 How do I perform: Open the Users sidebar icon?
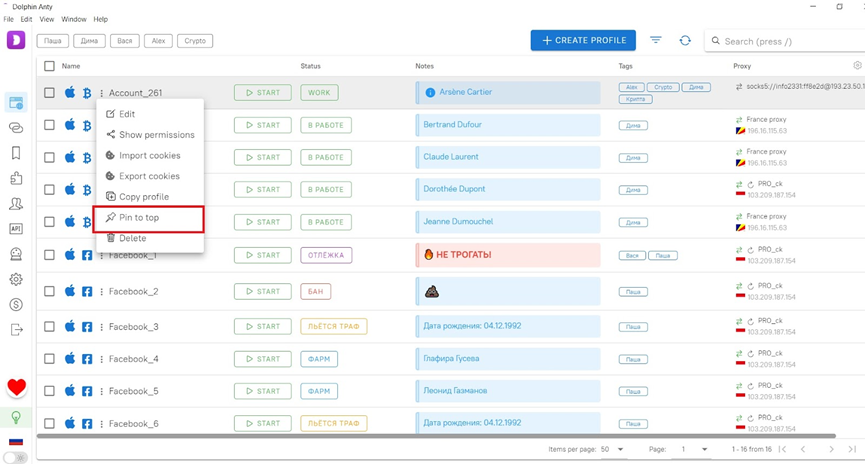(x=16, y=204)
